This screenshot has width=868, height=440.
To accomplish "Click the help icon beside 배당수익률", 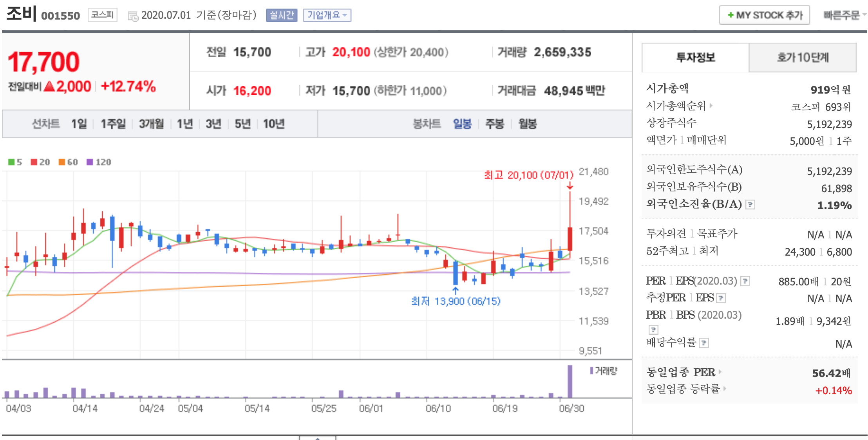I will pos(704,343).
